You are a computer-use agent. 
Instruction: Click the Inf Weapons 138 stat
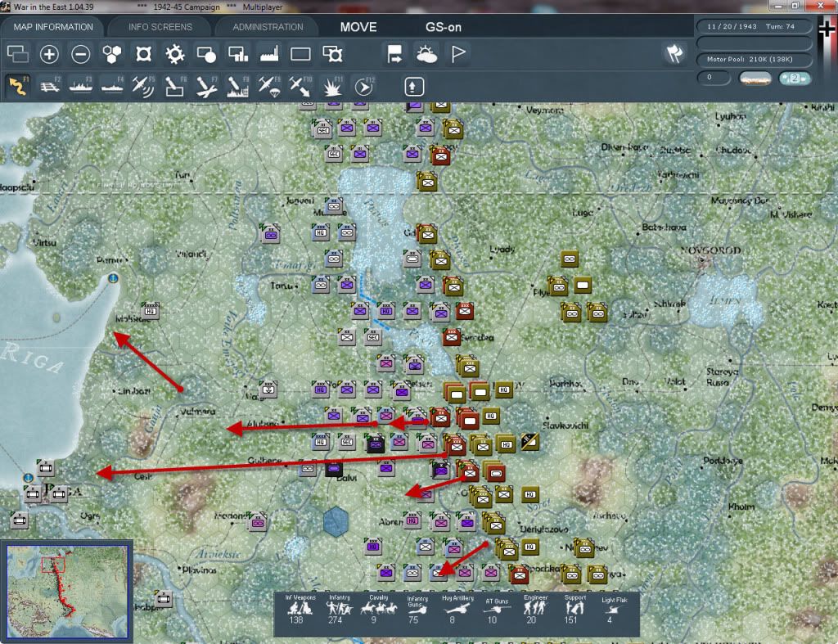pyautogui.click(x=300, y=610)
